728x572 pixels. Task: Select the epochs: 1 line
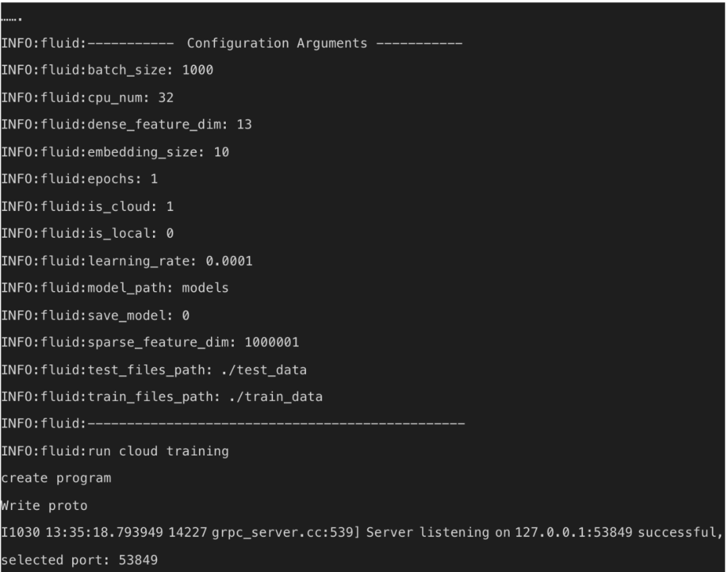tap(80, 179)
